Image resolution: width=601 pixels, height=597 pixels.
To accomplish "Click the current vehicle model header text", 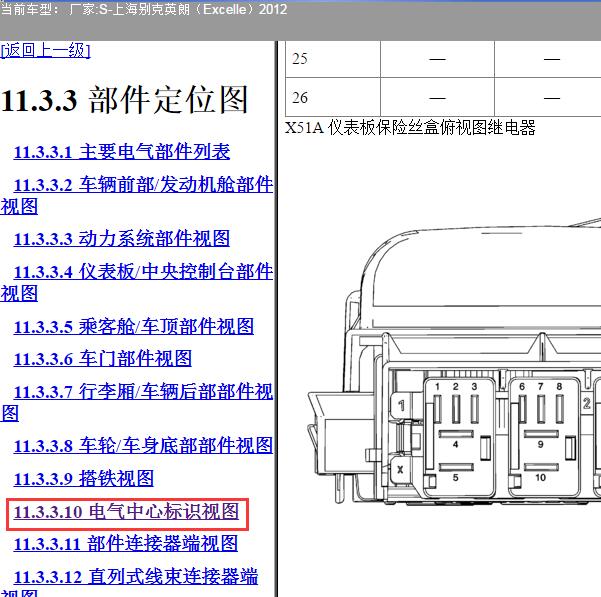I will [144, 9].
